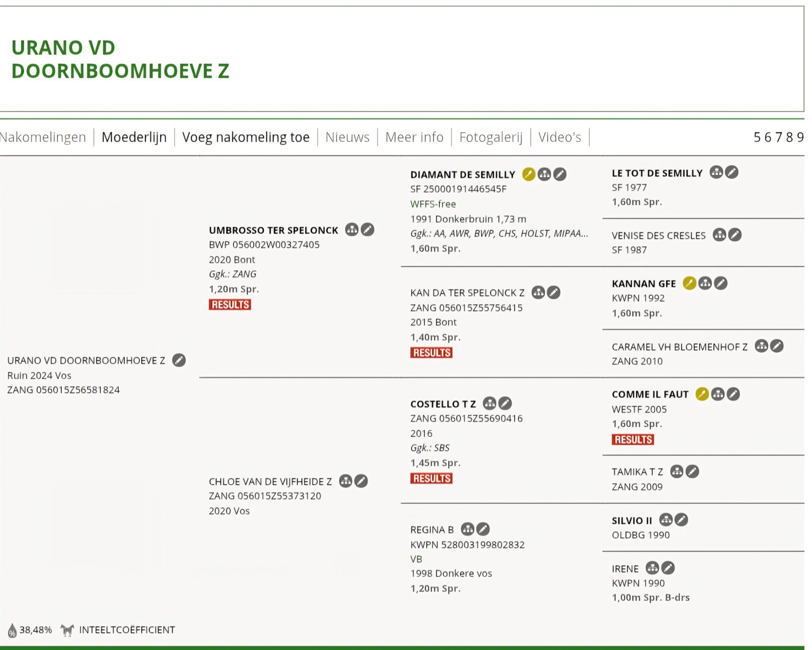This screenshot has width=812, height=650.
Task: Click pencil icon next to Tamika T Z
Action: coord(692,471)
